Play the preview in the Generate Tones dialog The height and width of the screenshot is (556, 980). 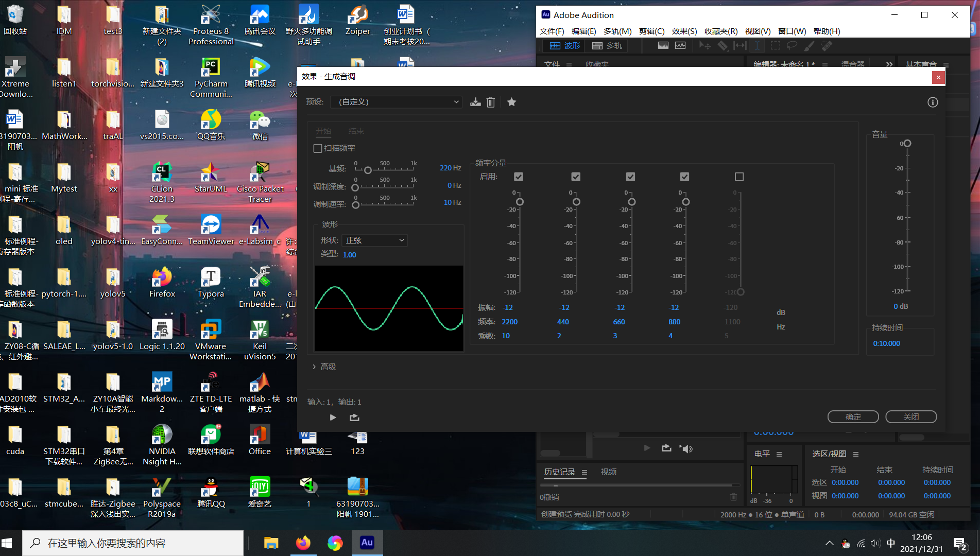pyautogui.click(x=333, y=418)
